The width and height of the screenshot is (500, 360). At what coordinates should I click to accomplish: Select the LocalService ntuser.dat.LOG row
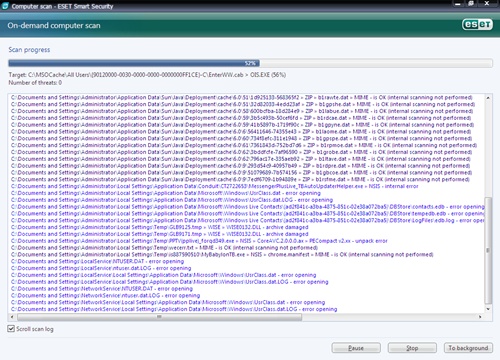click(x=101, y=268)
